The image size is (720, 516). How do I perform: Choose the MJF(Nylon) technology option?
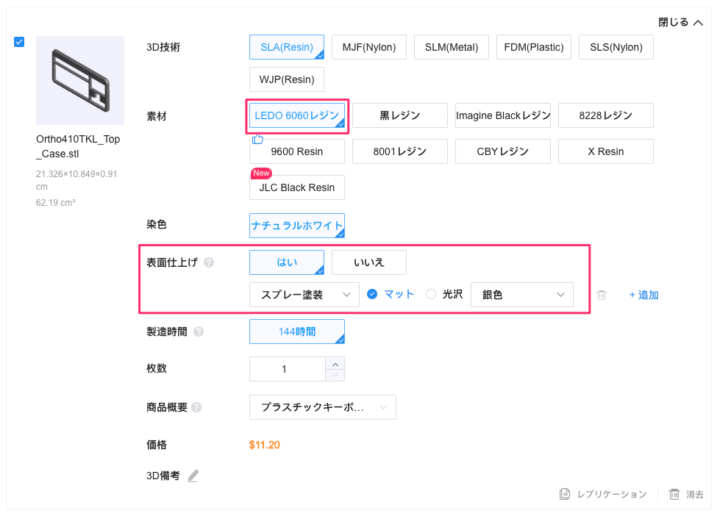click(369, 47)
